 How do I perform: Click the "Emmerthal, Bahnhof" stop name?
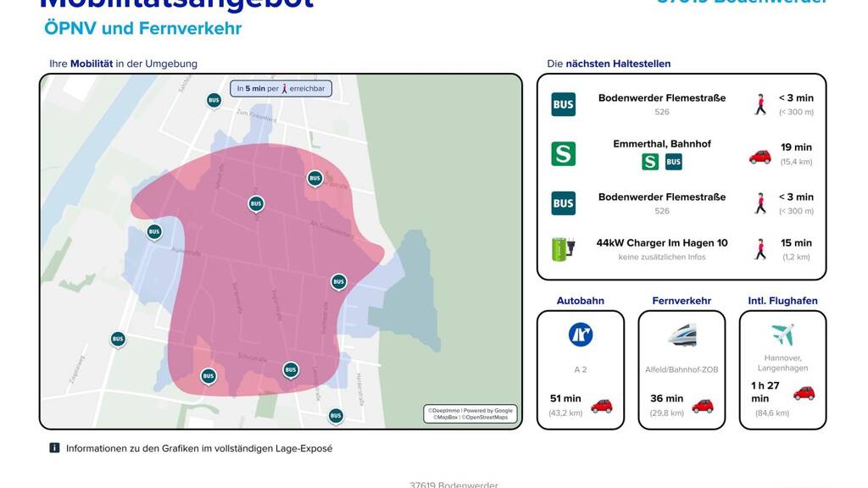[661, 144]
